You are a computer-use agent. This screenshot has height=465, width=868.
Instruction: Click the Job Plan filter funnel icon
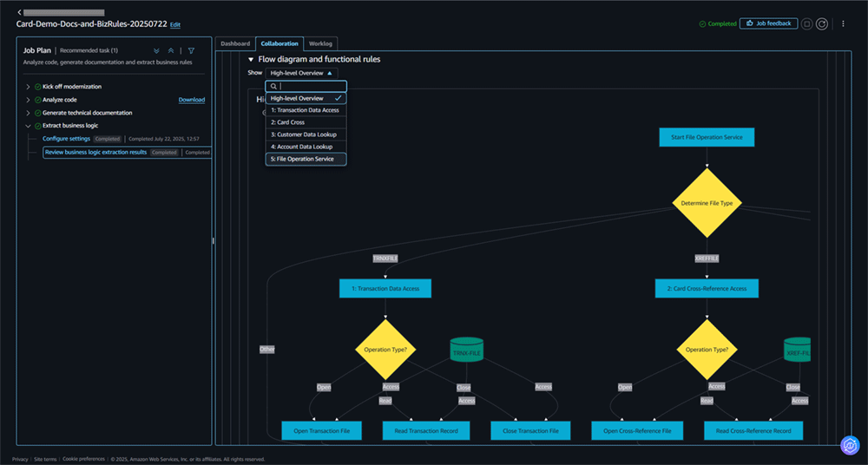[x=191, y=51]
